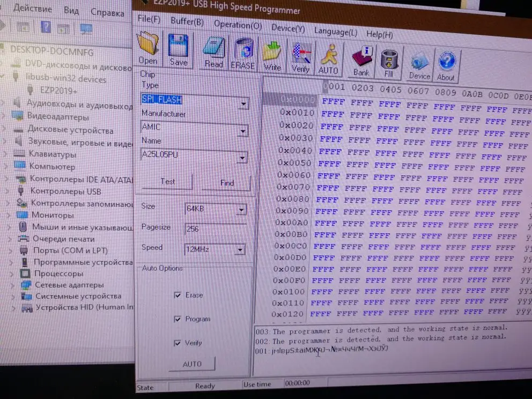Viewport: 532px width, 399px height.
Task: Click Device Manager help toolbar icon
Action: (46, 26)
